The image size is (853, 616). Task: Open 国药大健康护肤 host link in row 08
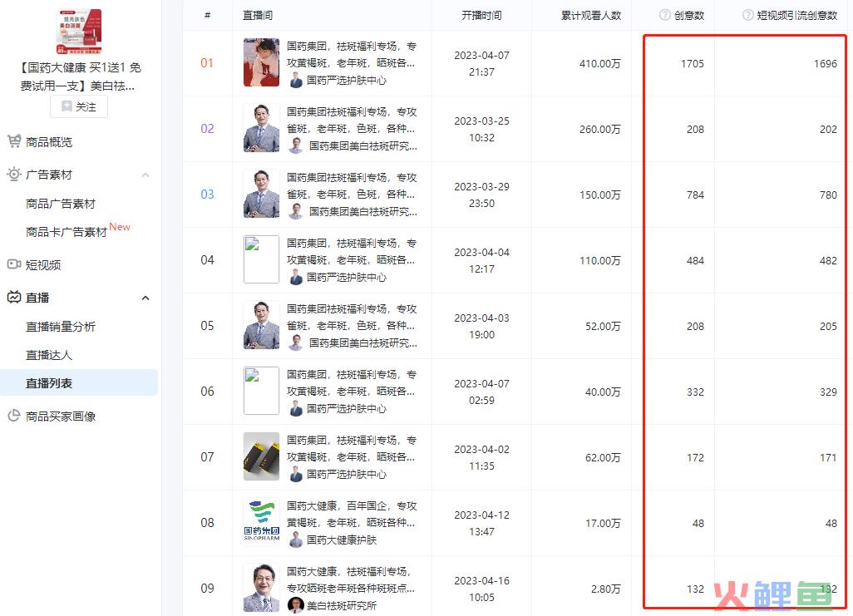(341, 540)
